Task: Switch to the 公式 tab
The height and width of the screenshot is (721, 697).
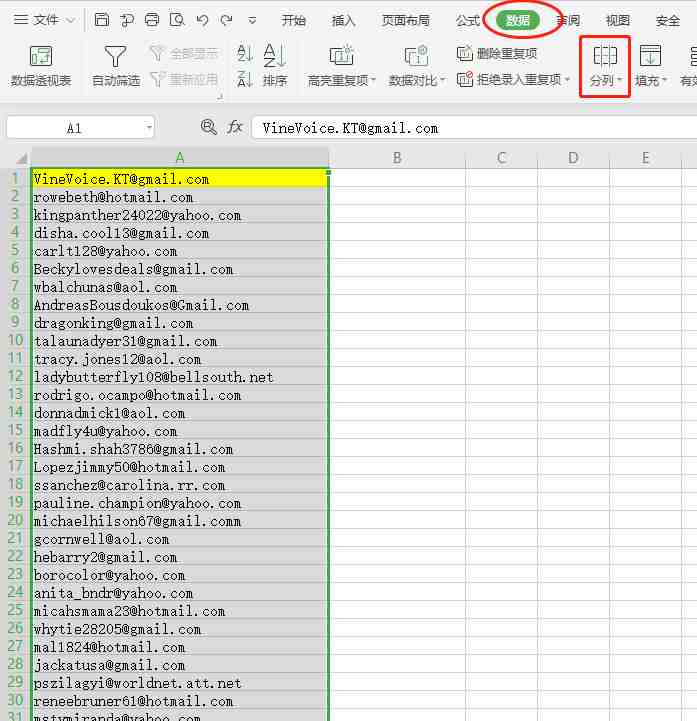Action: [x=468, y=20]
